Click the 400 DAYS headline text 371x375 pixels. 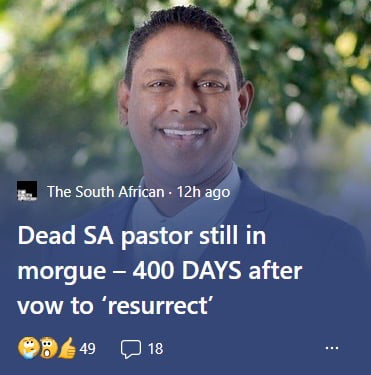[x=187, y=271]
